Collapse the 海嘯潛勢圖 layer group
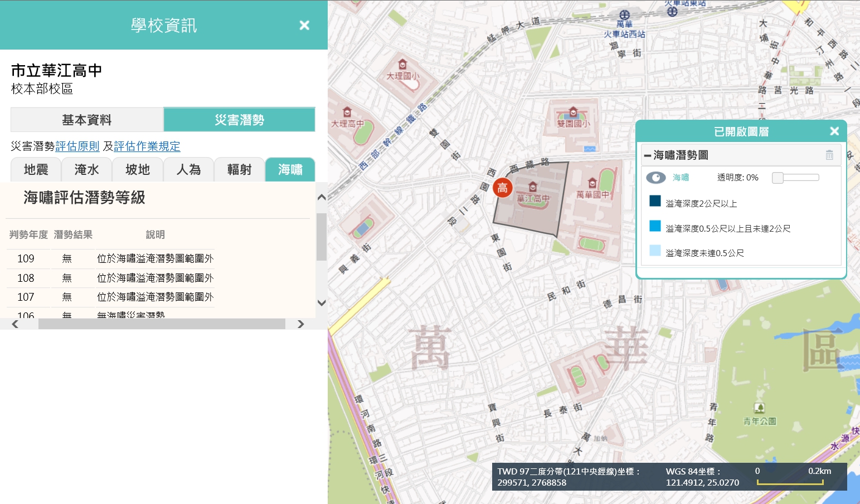This screenshot has width=860, height=504. pyautogui.click(x=647, y=155)
